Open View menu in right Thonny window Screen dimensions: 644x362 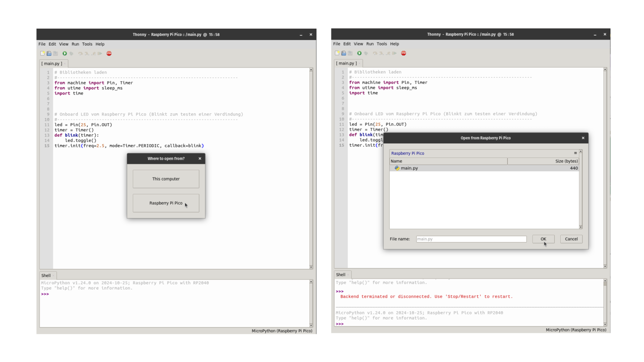358,44
